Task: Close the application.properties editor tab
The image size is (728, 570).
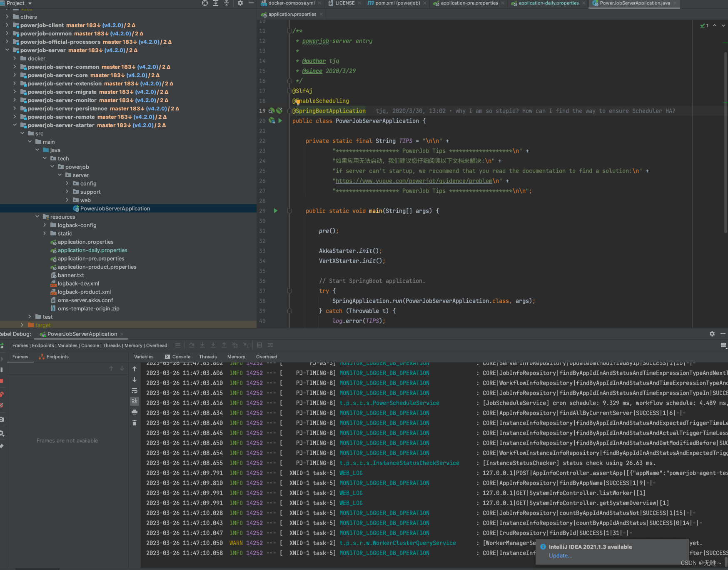Action: click(x=321, y=14)
